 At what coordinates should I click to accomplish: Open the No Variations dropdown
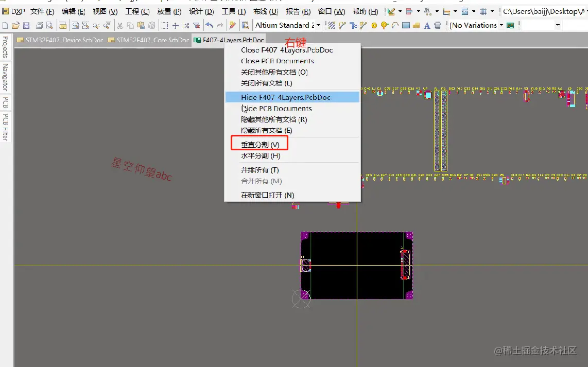click(501, 25)
